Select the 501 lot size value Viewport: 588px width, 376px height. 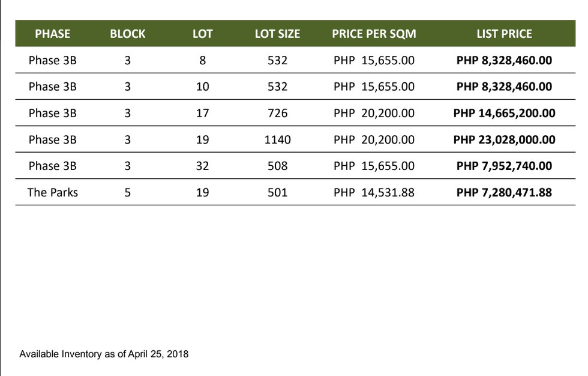point(277,192)
